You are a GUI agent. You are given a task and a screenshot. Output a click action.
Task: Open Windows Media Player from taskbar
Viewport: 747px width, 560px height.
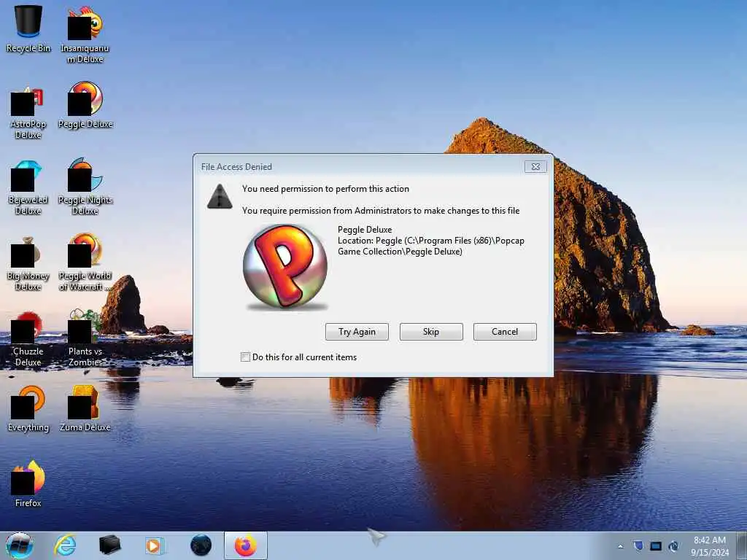[155, 545]
